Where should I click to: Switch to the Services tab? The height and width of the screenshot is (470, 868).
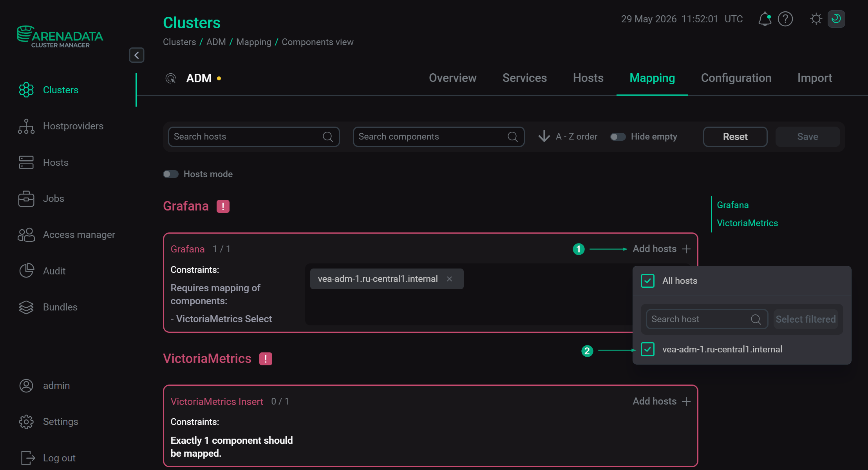click(x=524, y=78)
